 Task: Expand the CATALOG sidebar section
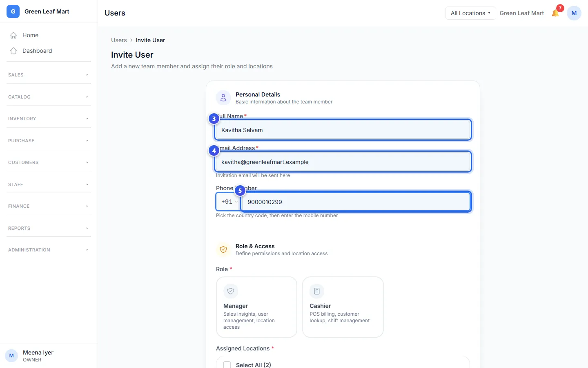pos(49,97)
